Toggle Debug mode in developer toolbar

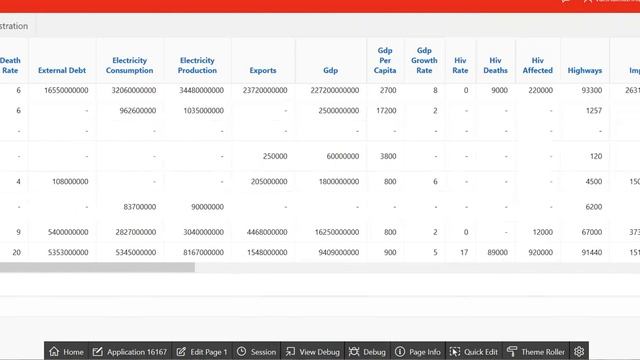(x=367, y=351)
